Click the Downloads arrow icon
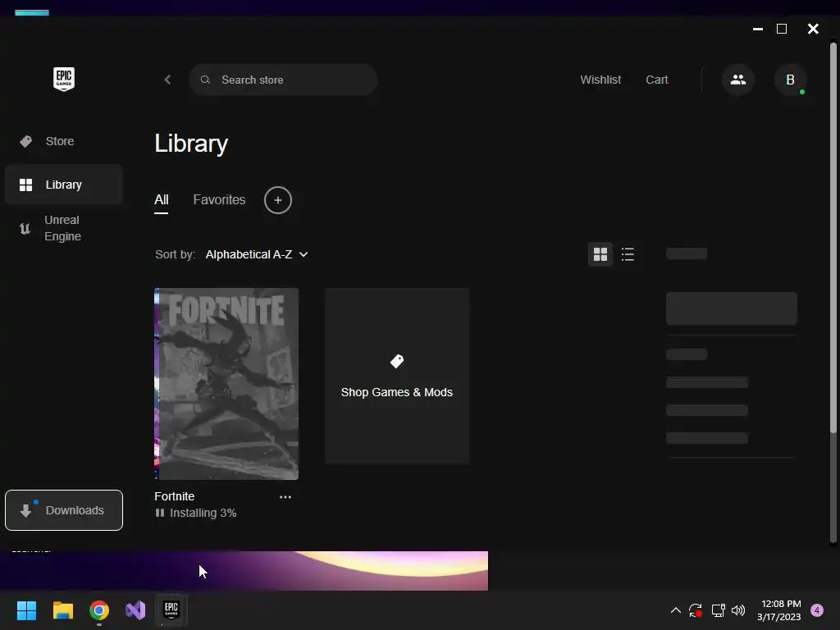This screenshot has width=840, height=630. coord(25,510)
